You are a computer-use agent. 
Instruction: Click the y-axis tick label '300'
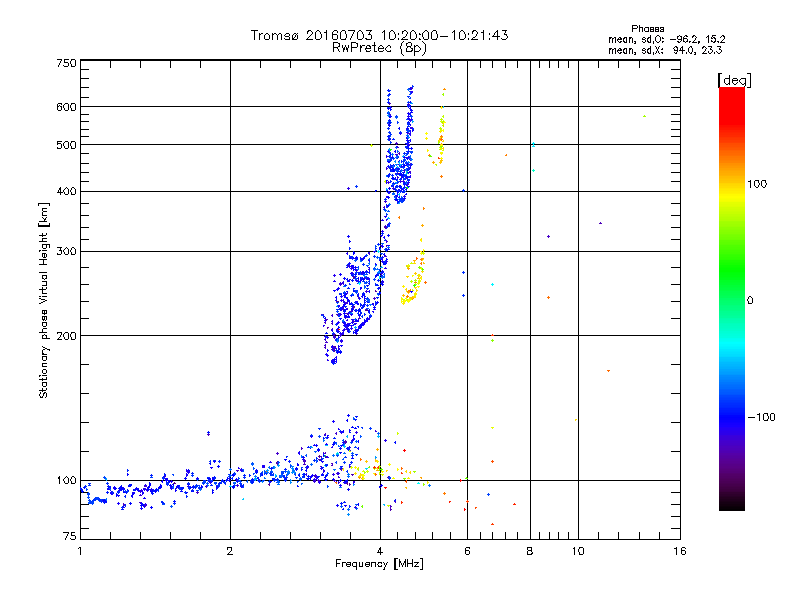66,252
